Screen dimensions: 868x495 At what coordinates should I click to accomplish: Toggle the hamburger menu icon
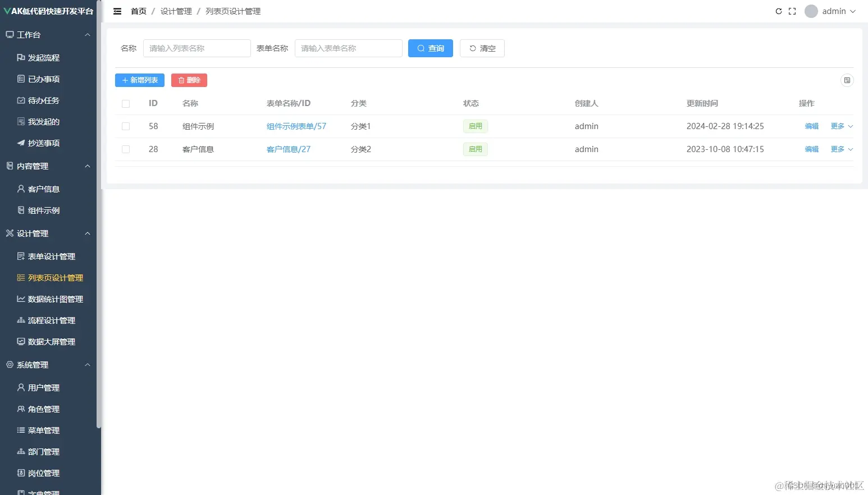(x=117, y=11)
